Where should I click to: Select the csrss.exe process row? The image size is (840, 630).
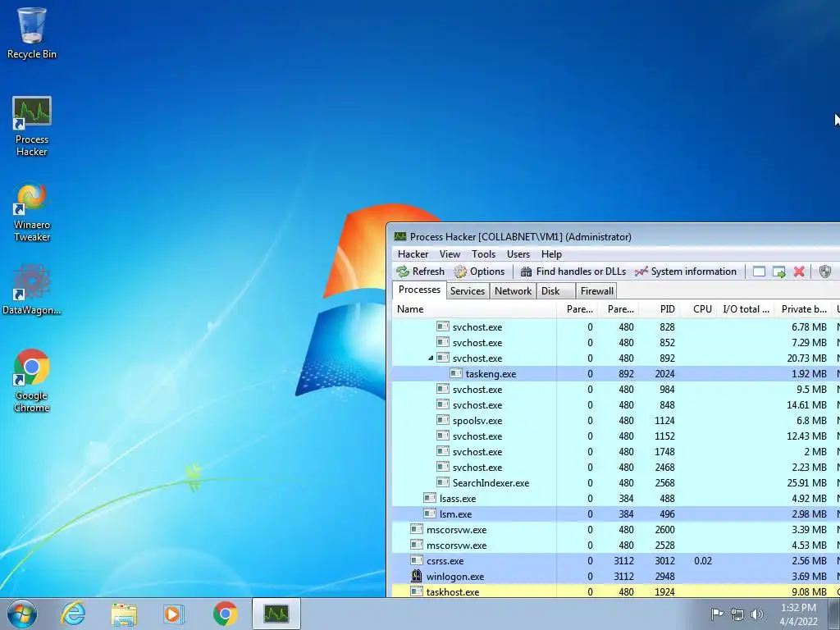click(x=616, y=561)
